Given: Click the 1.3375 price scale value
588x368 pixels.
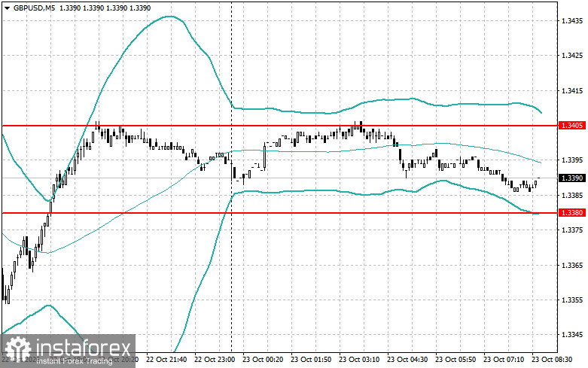Looking at the screenshot, I should point(572,230).
